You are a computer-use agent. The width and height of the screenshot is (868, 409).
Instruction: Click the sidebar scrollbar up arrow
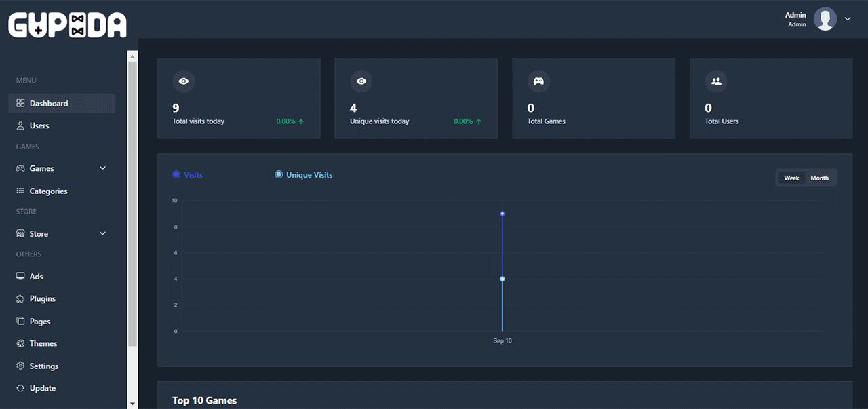click(132, 55)
